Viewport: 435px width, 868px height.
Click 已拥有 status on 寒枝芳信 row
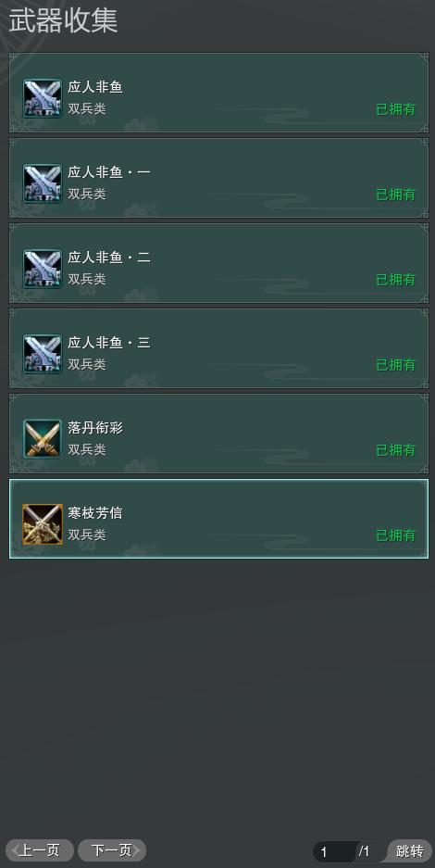tap(396, 535)
